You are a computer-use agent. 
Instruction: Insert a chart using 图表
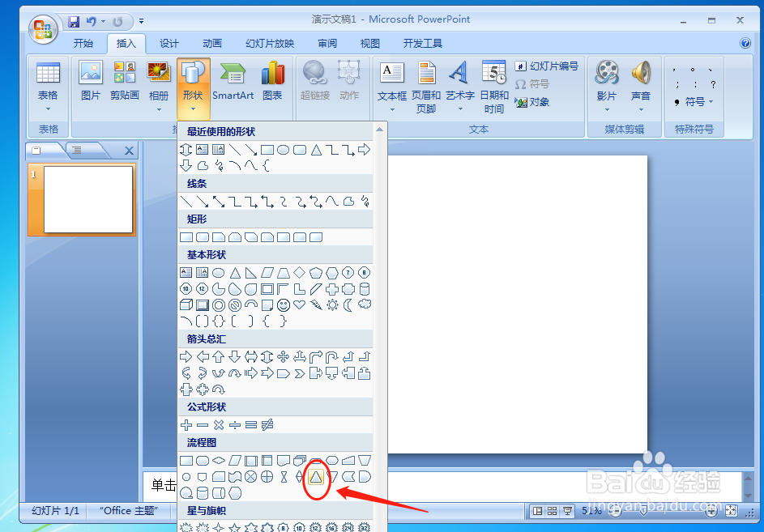coord(272,81)
